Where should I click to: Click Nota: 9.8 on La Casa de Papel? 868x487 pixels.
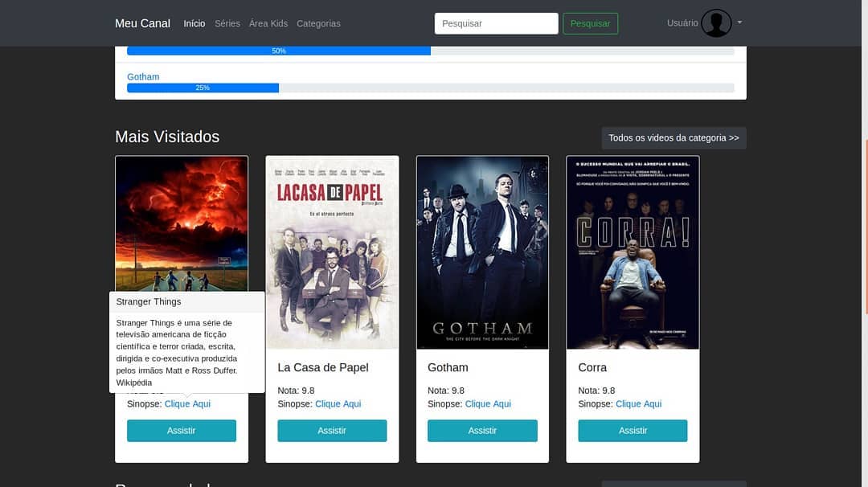tap(296, 391)
